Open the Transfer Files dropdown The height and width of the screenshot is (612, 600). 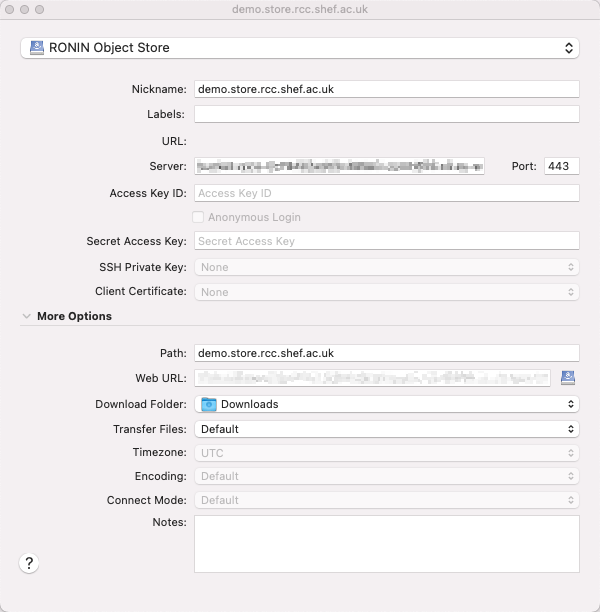click(x=386, y=429)
